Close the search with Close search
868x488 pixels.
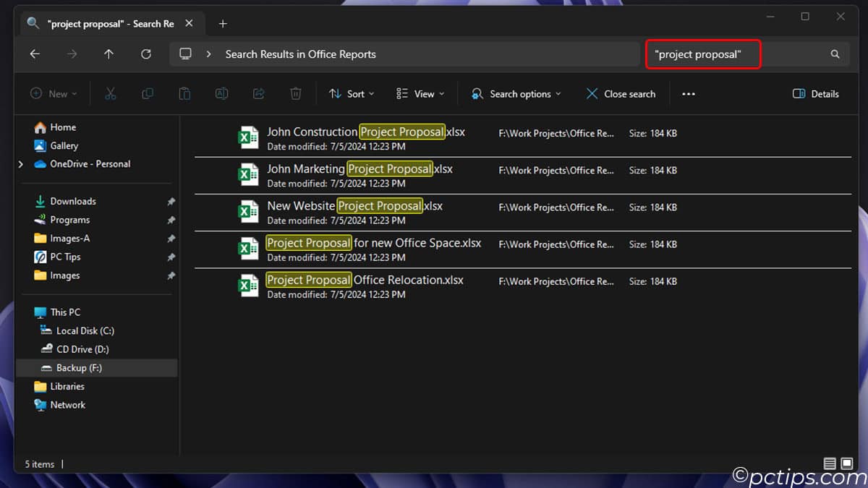(621, 93)
